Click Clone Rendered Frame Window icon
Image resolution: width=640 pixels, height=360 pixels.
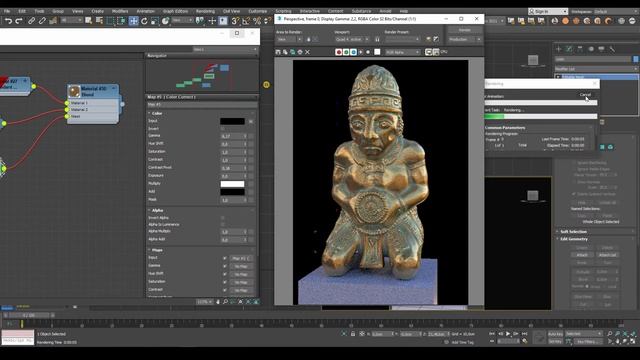point(292,52)
